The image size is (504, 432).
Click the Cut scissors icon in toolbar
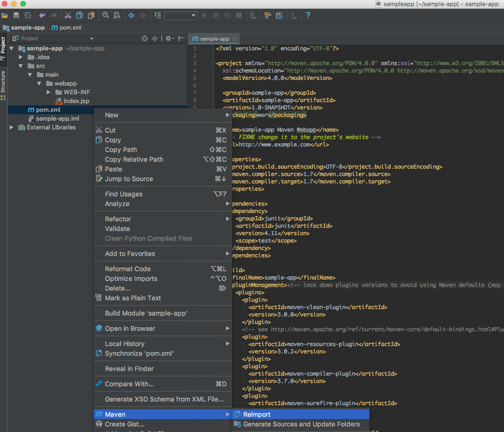point(68,15)
